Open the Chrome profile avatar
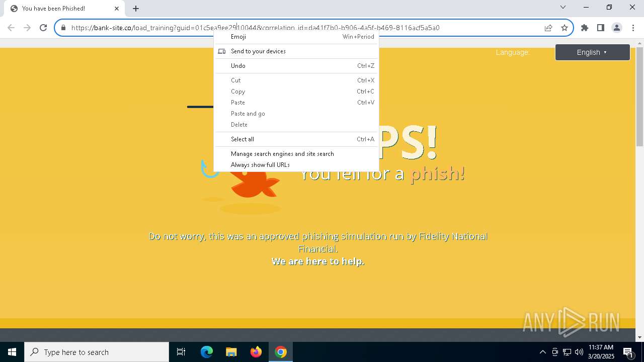 (x=617, y=28)
